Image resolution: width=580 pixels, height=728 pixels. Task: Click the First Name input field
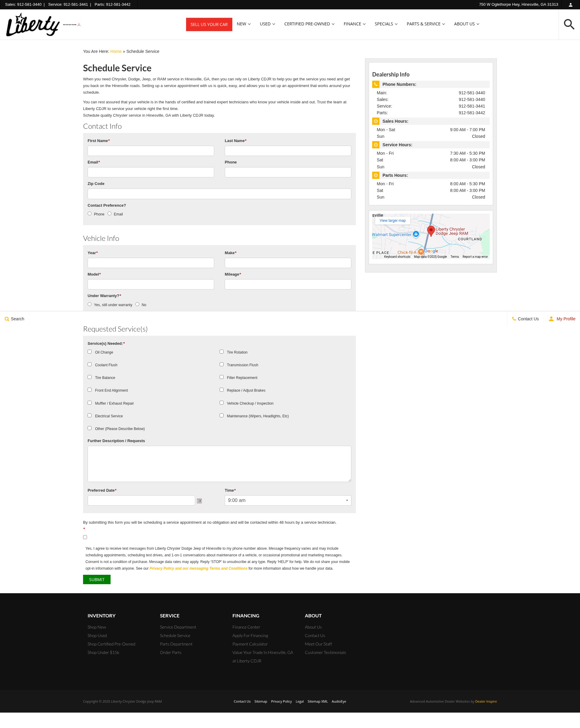(x=150, y=151)
